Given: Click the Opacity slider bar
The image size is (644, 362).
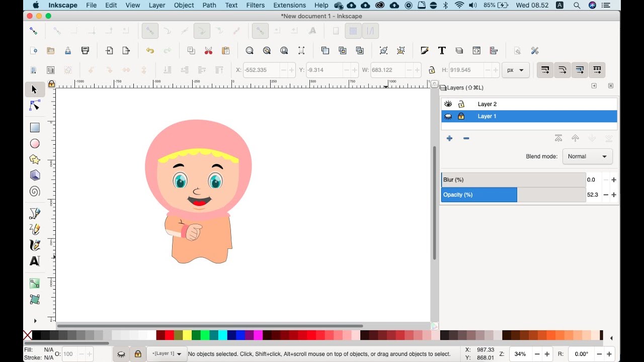Looking at the screenshot, I should point(513,195).
